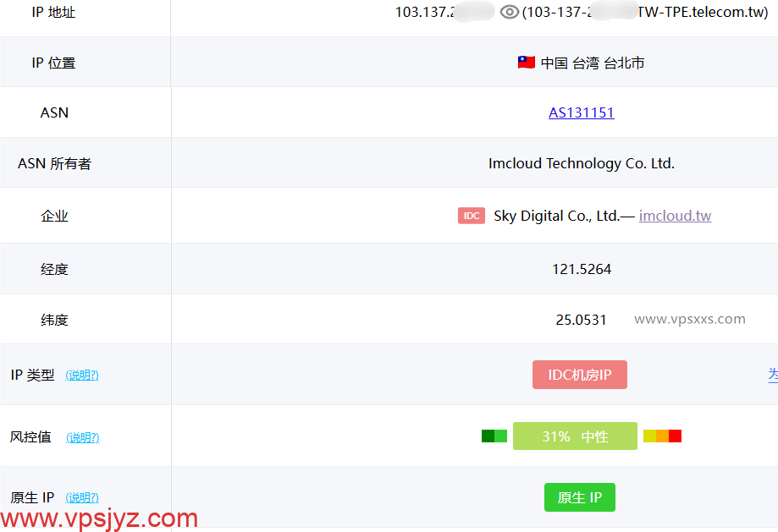This screenshot has height=532, width=778.
Task: Click the Taiwan flag icon in IP 位置 row
Action: pyautogui.click(x=525, y=62)
